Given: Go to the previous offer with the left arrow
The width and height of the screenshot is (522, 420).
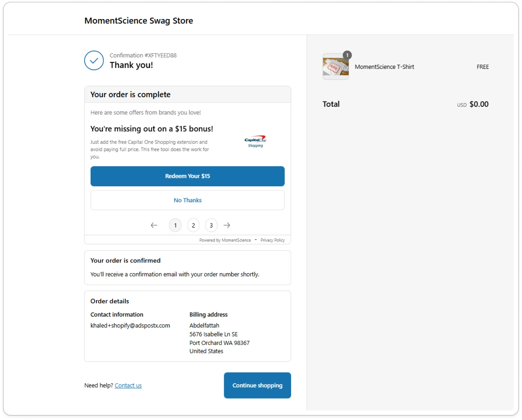Looking at the screenshot, I should tap(154, 225).
